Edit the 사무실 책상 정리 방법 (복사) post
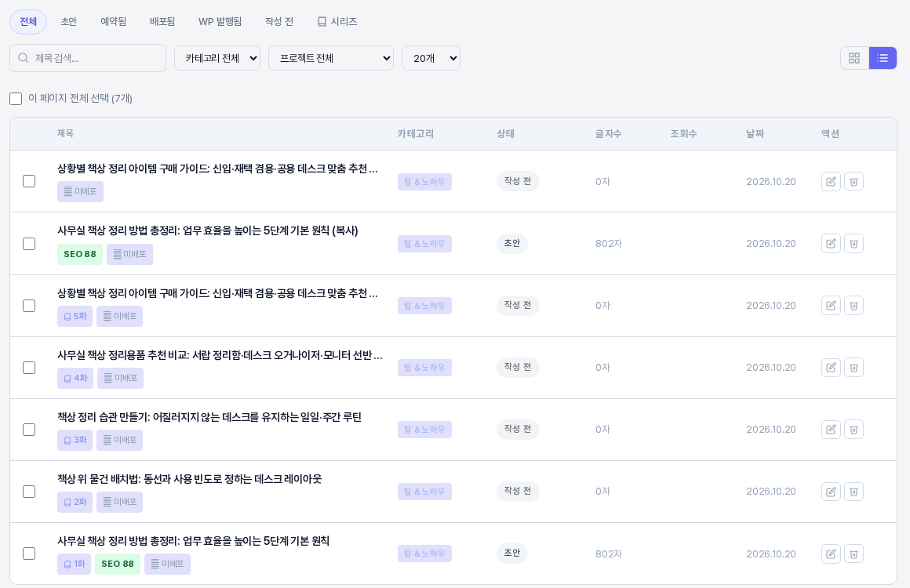The width and height of the screenshot is (910, 588). click(x=831, y=244)
